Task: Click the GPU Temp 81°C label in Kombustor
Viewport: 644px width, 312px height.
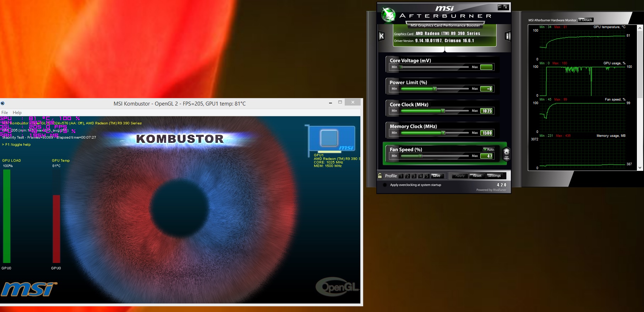Action: coord(61,163)
